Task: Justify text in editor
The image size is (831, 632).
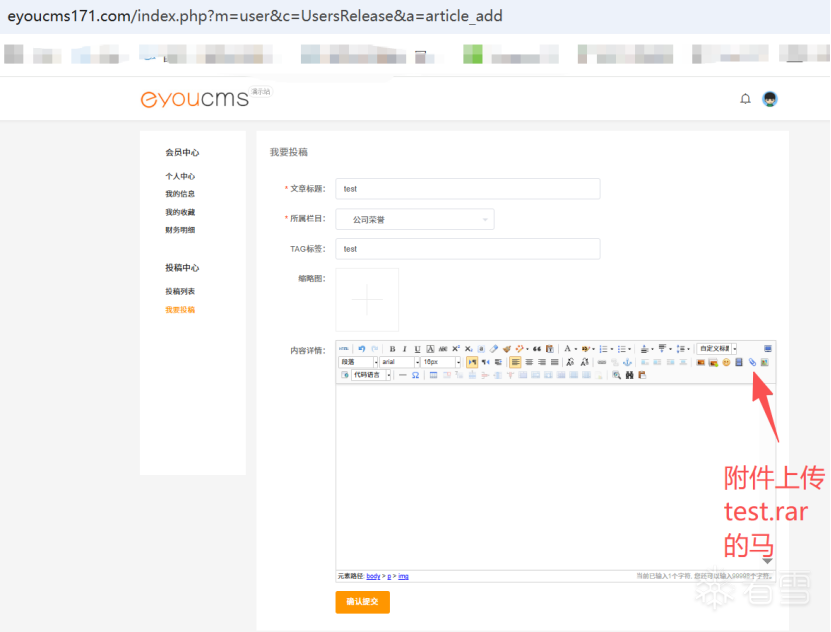Action: tap(554, 362)
